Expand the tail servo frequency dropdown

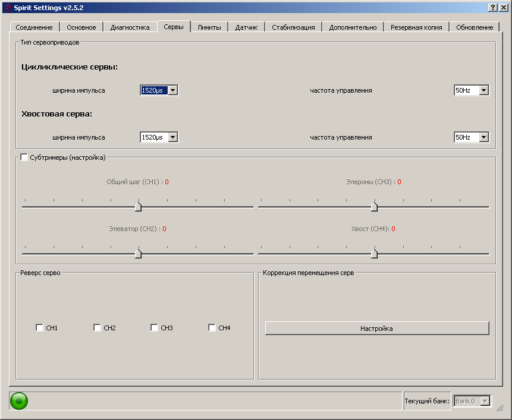(x=483, y=137)
